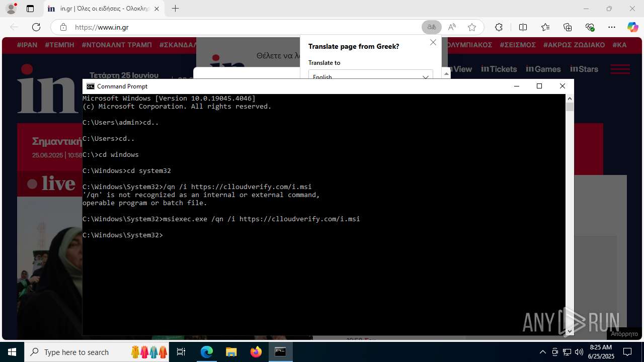Open Edge tab actions menu icon
Screen dimensions: 644x362
click(30, 9)
